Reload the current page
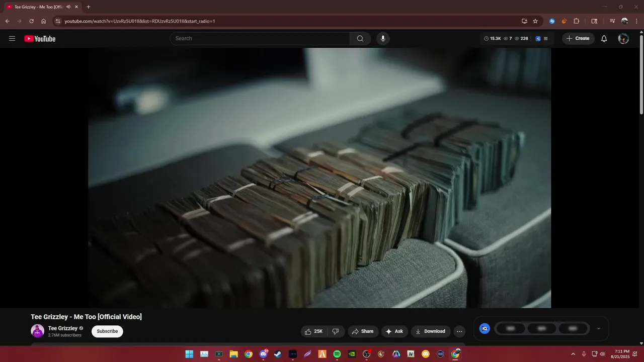This screenshot has width=644, height=362. pyautogui.click(x=31, y=21)
